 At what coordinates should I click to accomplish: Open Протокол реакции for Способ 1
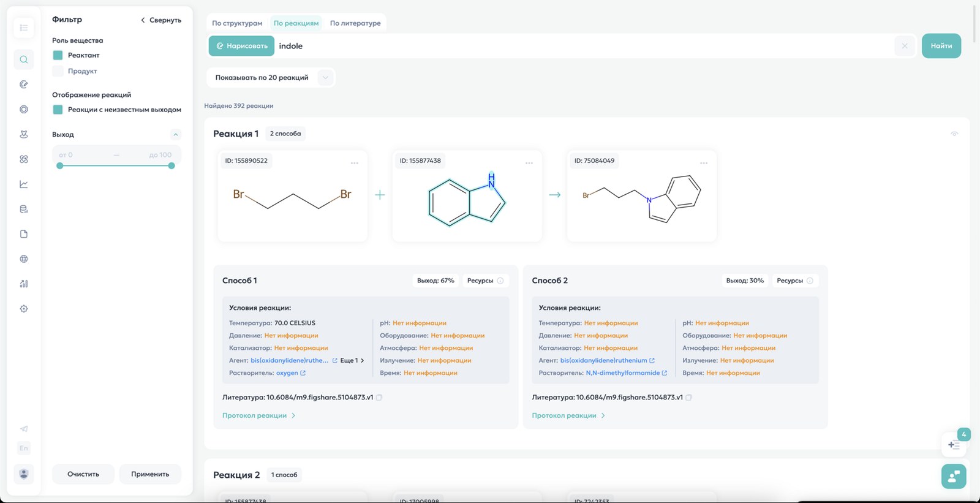259,415
